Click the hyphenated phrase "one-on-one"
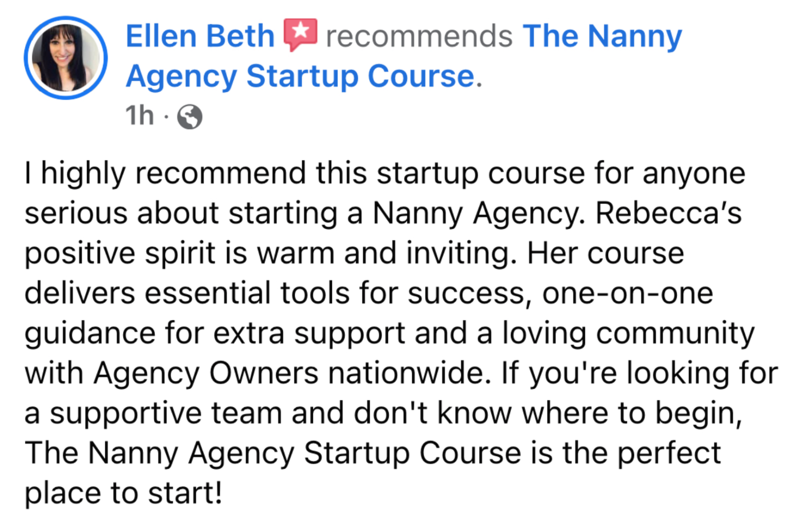The image size is (812, 530). (627, 293)
